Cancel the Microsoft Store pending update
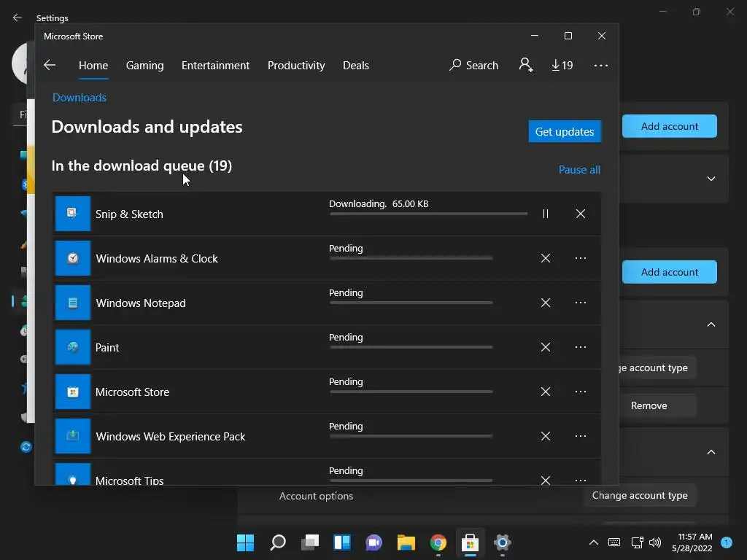The width and height of the screenshot is (747, 560). click(x=546, y=392)
